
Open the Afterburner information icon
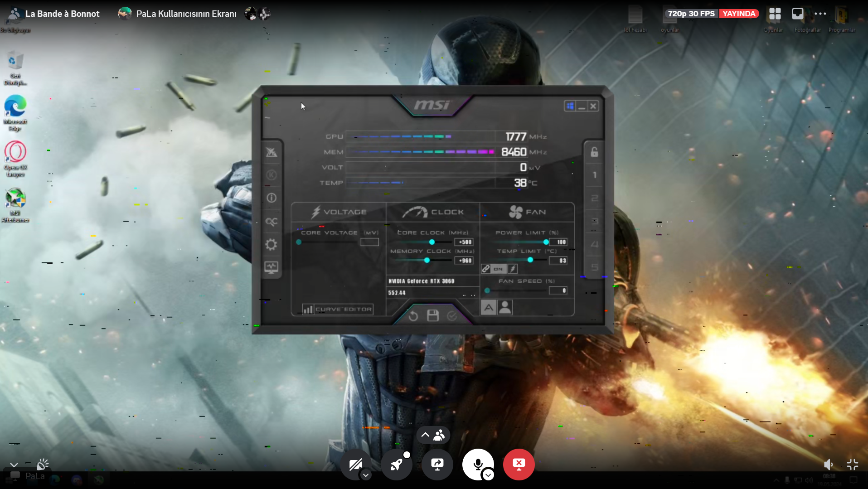271,198
